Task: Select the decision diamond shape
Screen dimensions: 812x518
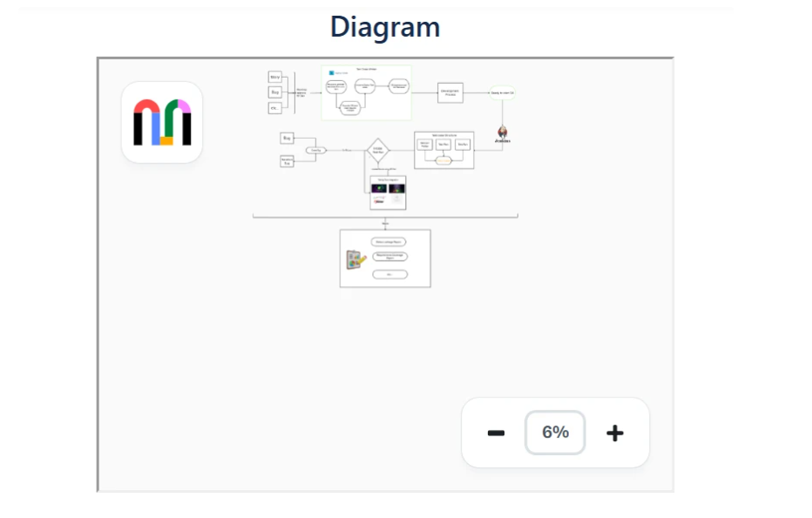Action: [378, 150]
